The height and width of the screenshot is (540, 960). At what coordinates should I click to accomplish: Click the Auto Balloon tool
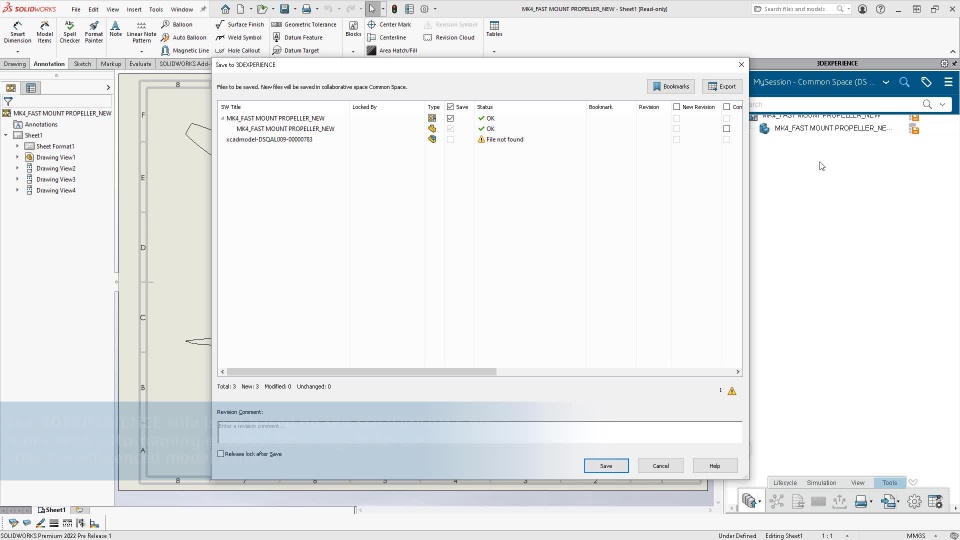[x=184, y=37]
